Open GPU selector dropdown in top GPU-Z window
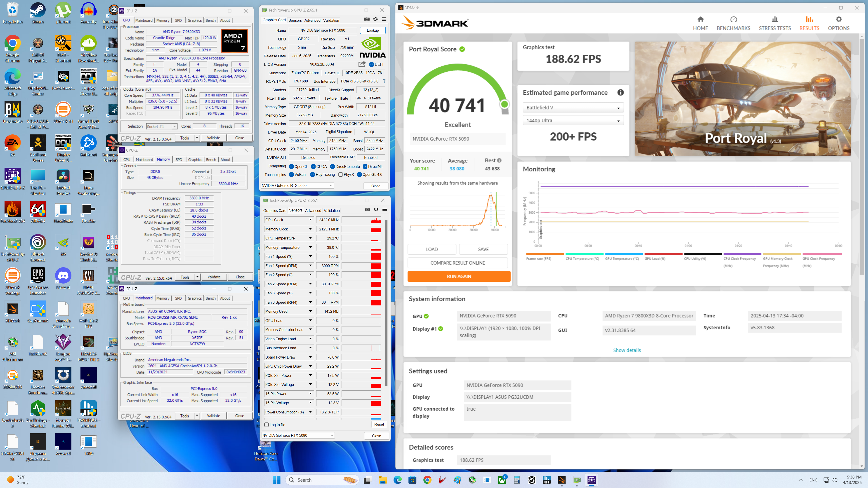The width and height of the screenshot is (868, 488). tap(297, 185)
